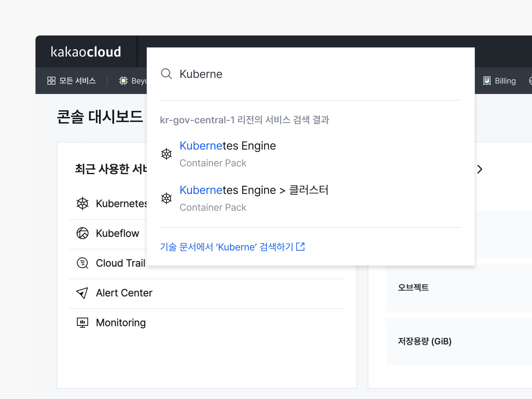Click the search magnifier icon

[x=166, y=74]
